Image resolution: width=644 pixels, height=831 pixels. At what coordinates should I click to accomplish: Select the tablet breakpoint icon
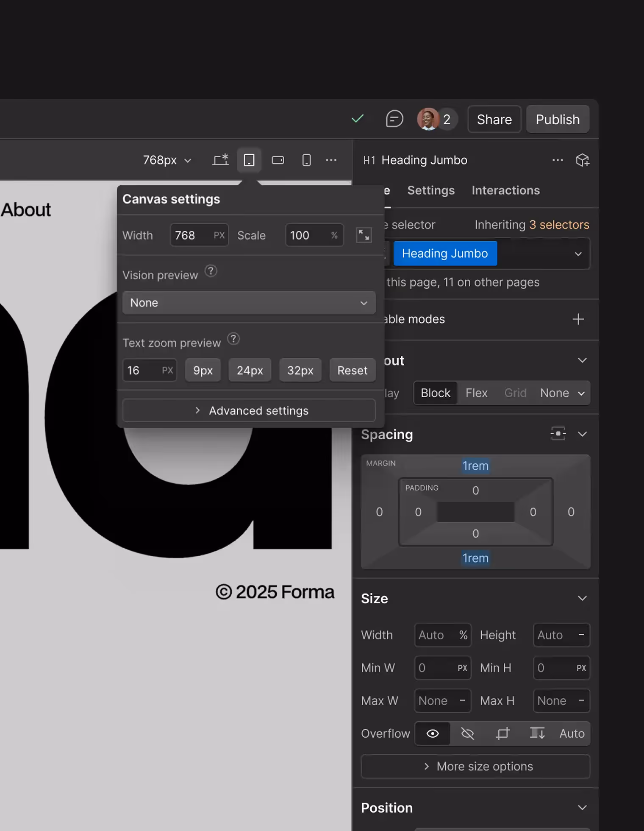coord(249,160)
